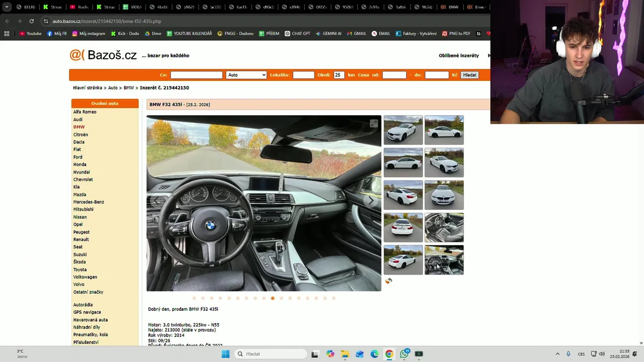
Task: Open the Google apps grid in bookmarks bar
Action: coord(7,34)
